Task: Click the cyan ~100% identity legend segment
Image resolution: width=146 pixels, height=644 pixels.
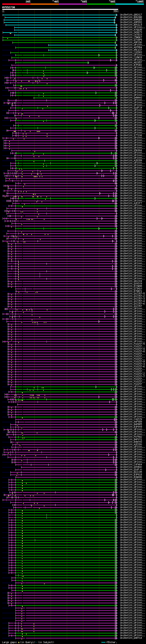Action: click(130, 4)
